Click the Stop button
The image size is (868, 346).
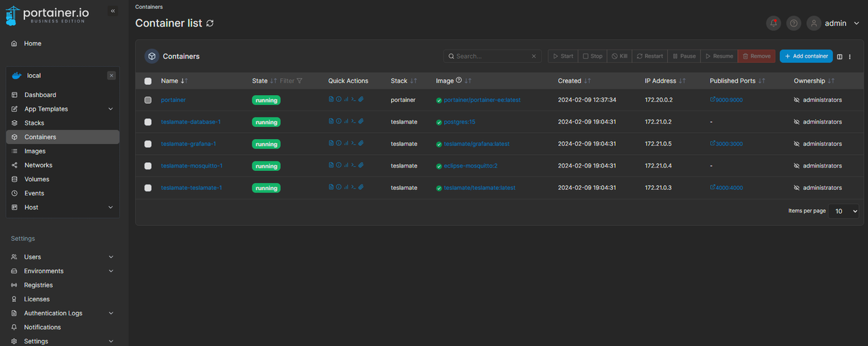coord(592,56)
